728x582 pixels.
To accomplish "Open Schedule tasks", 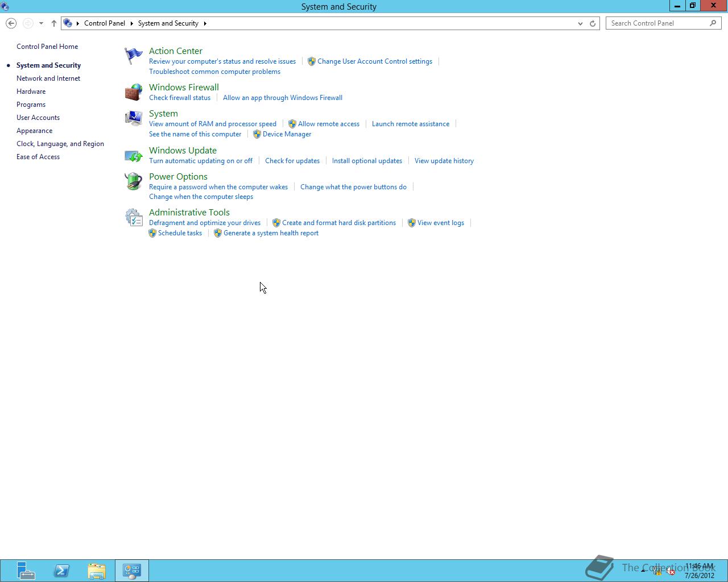I will click(180, 233).
